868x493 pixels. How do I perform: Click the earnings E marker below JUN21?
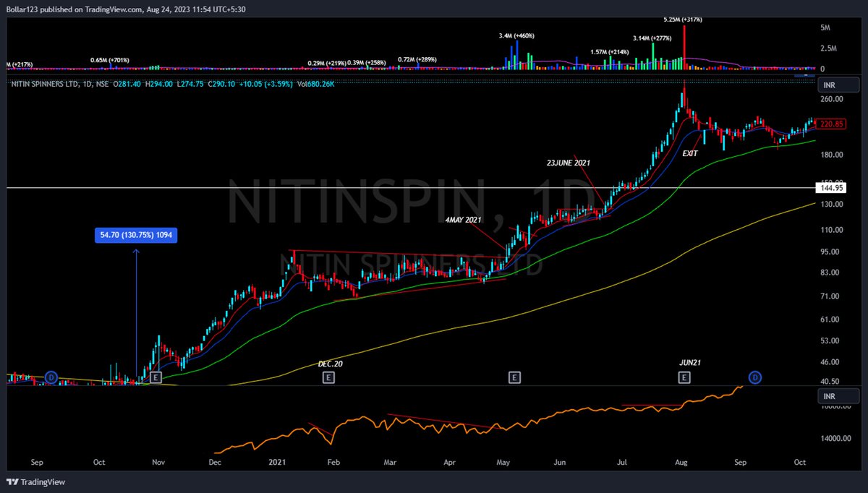coord(684,377)
